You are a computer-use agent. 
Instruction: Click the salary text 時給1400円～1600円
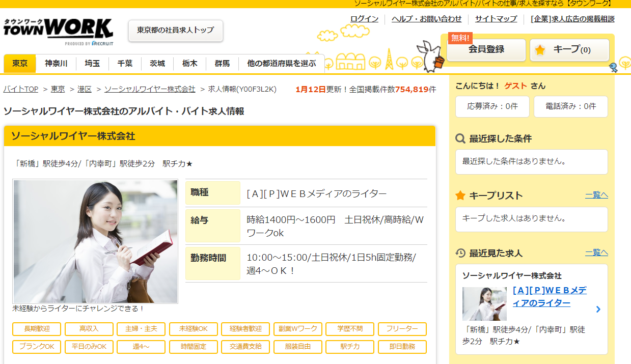click(x=291, y=220)
